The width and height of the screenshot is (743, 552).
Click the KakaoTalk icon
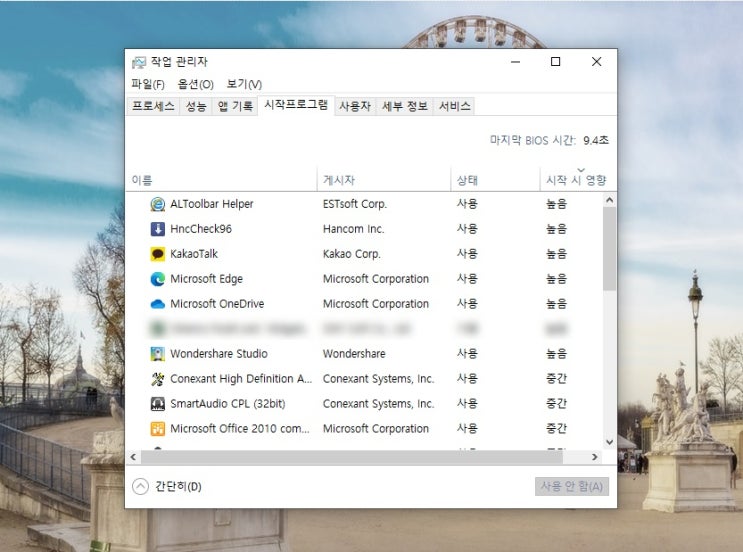(x=157, y=254)
